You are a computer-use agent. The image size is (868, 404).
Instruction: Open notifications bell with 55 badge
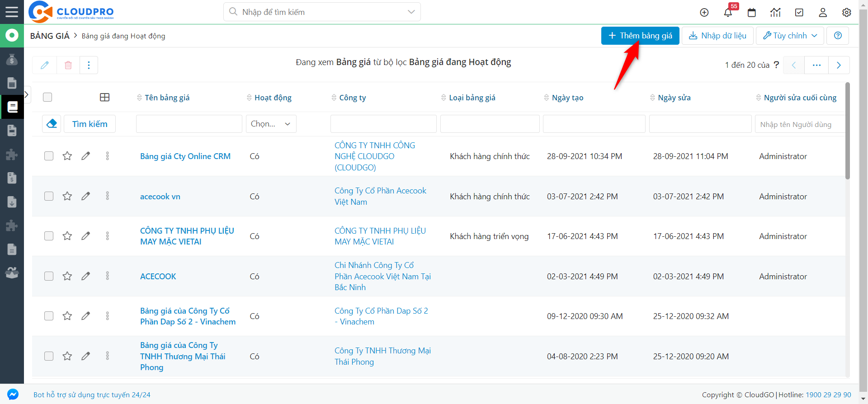click(x=728, y=12)
